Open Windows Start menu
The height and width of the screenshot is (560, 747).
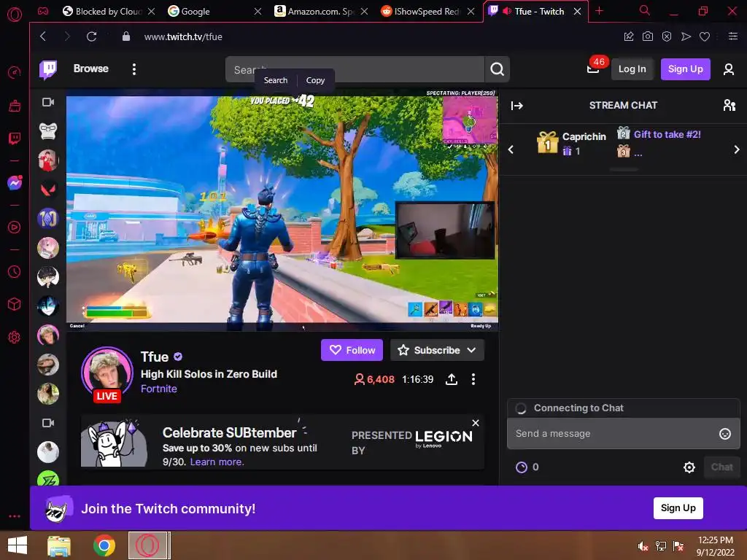(x=18, y=545)
